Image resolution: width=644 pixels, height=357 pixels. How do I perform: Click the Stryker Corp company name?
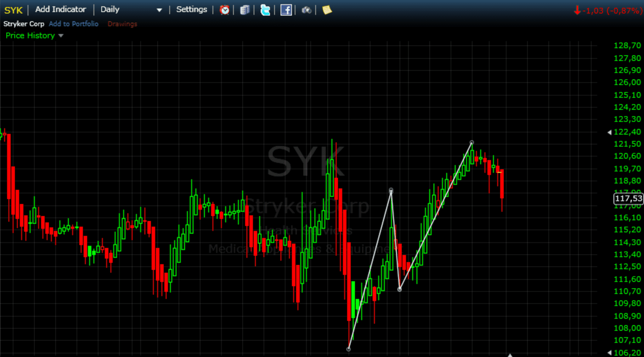[x=24, y=24]
